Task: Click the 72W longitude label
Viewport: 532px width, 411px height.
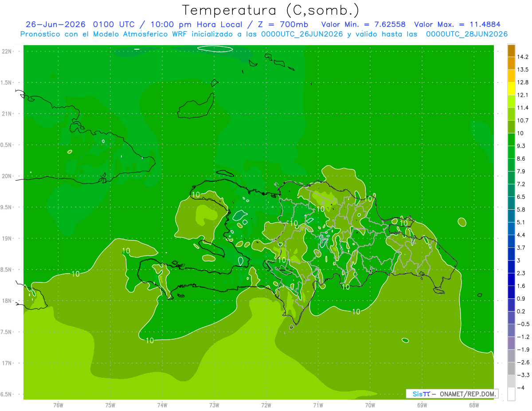Action: point(266,405)
